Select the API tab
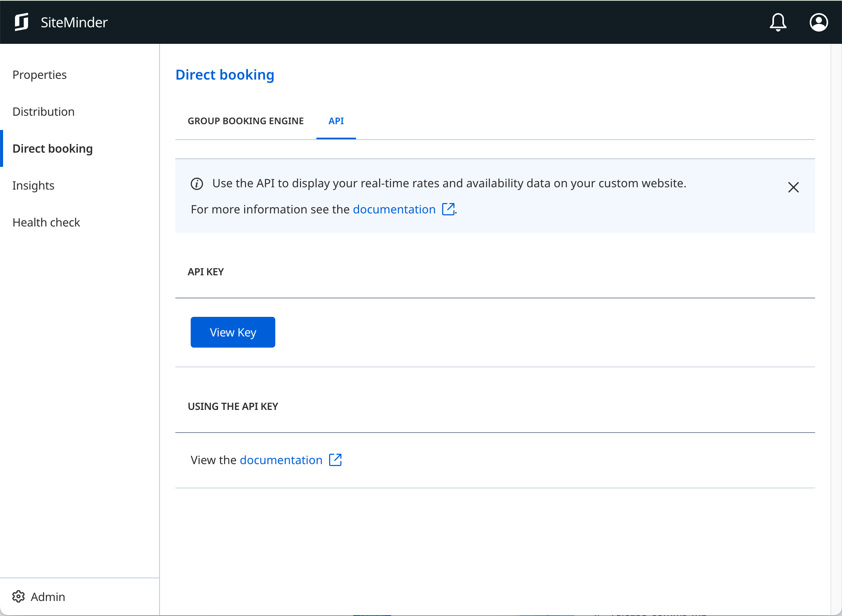The width and height of the screenshot is (842, 616). [336, 121]
